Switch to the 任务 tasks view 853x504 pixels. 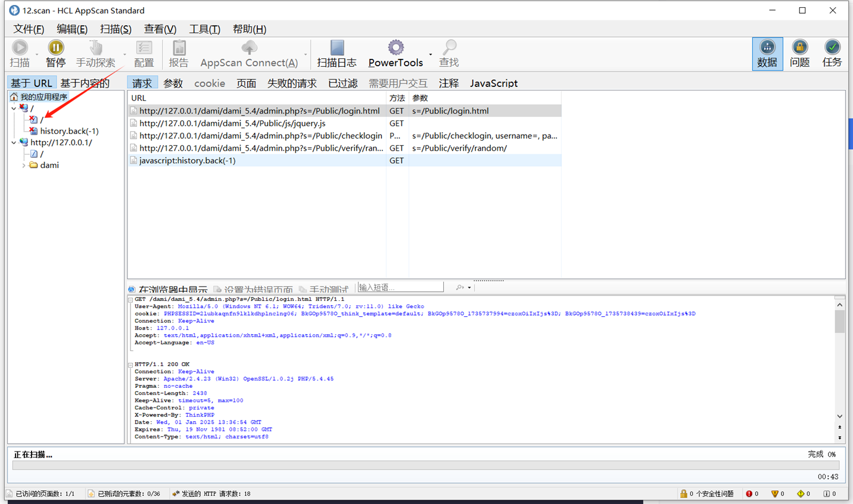[x=832, y=54]
